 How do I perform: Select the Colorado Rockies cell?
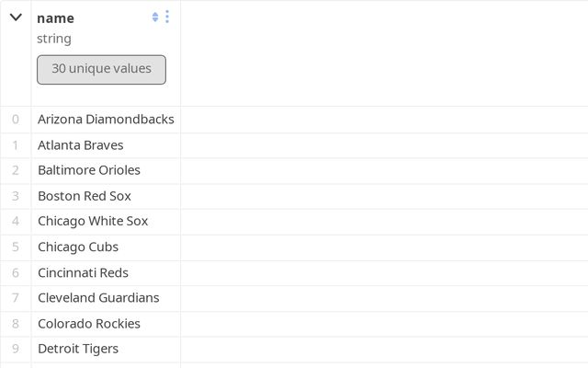(89, 323)
